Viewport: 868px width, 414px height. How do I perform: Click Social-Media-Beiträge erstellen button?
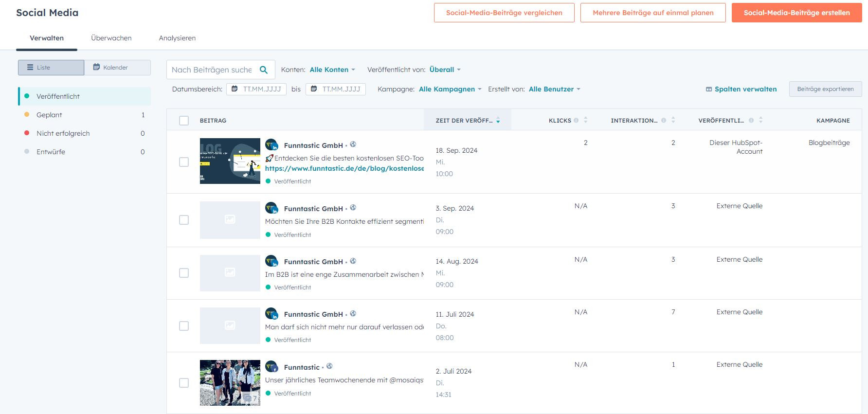point(796,13)
